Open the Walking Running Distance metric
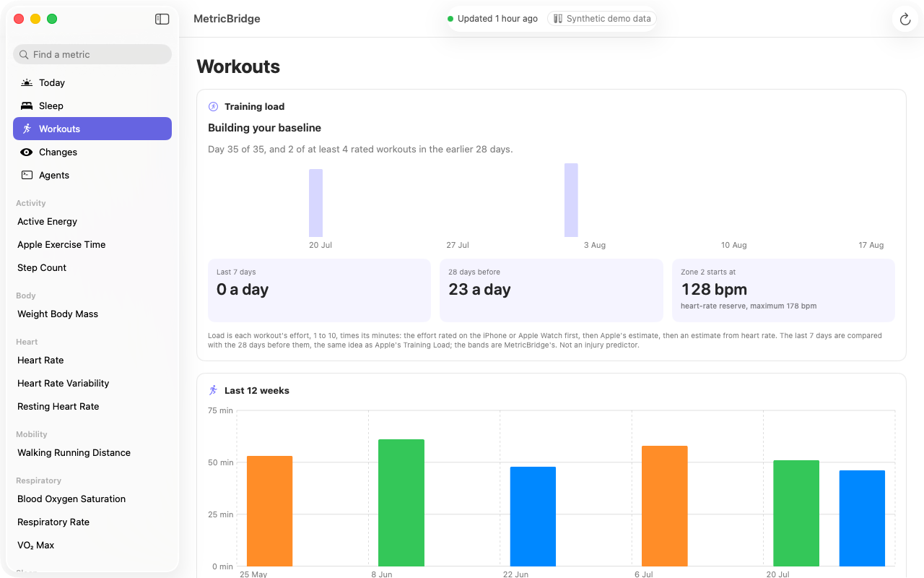Viewport: 924px width, 578px height. click(x=92, y=452)
